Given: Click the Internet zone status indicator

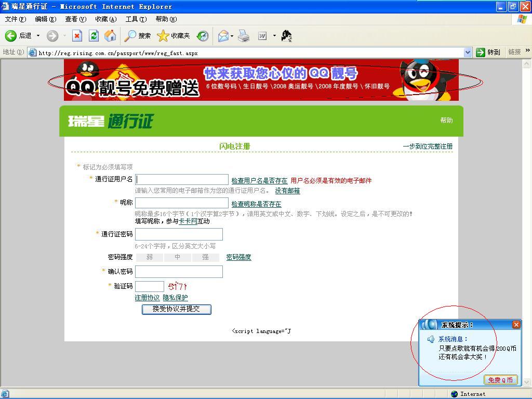Looking at the screenshot, I should tap(468, 394).
